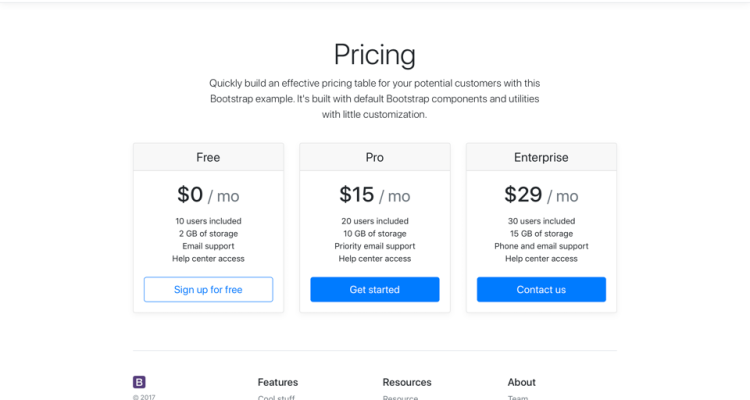Open the 'Team' footer link

click(x=517, y=398)
